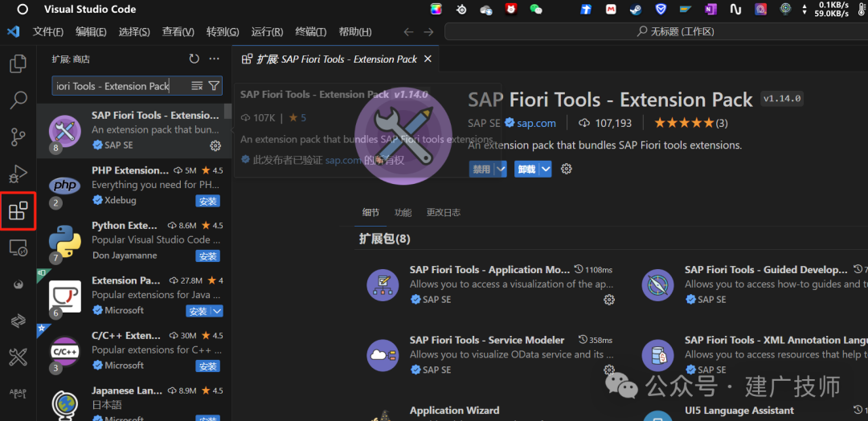Click the extension list vertical scrollbar
This screenshot has width=868, height=421.
pos(227,111)
